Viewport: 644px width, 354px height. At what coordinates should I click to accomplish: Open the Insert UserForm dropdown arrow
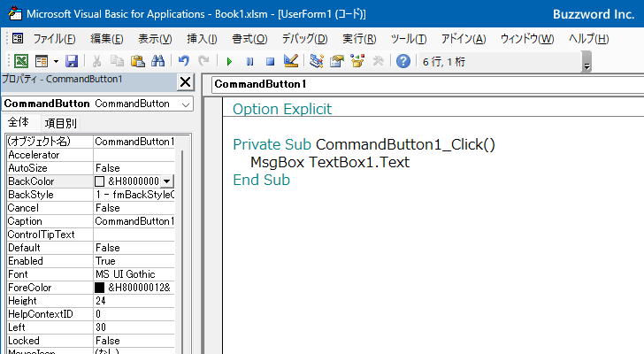click(x=55, y=61)
